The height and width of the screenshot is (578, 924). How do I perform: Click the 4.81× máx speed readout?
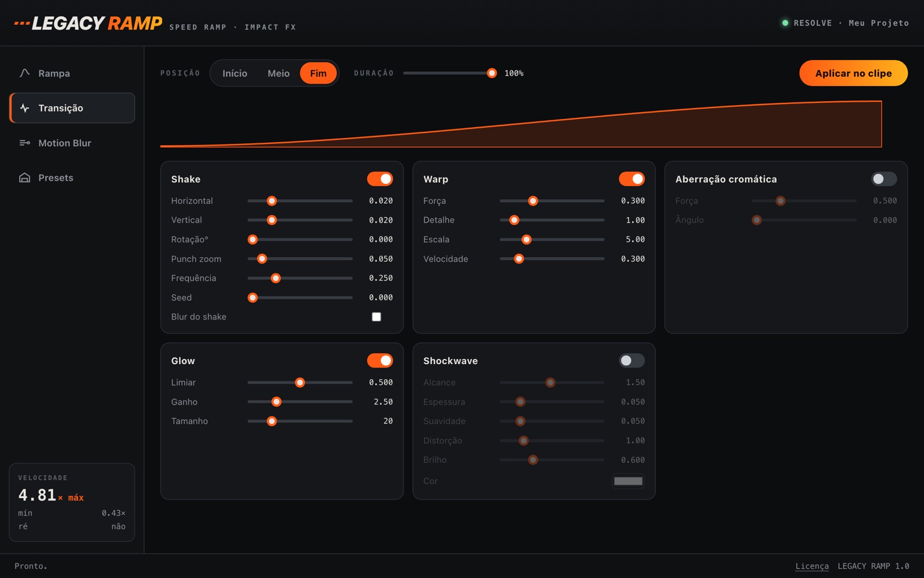click(51, 496)
